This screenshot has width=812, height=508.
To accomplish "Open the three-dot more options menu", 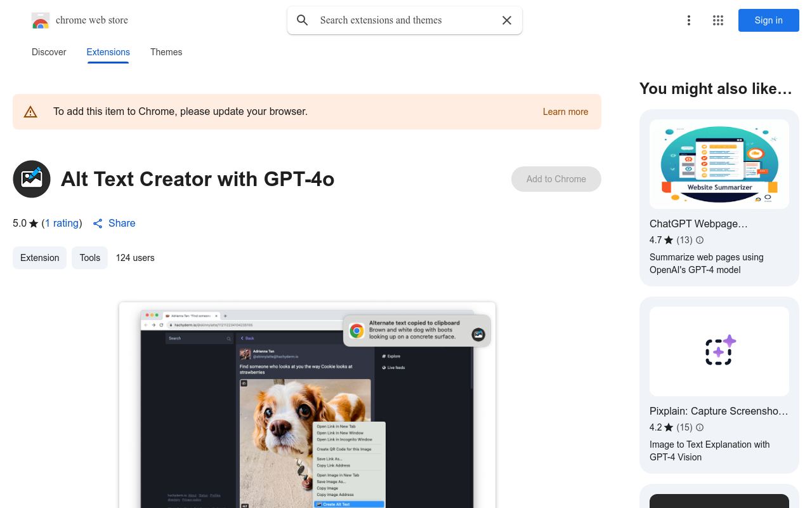I will [x=689, y=20].
